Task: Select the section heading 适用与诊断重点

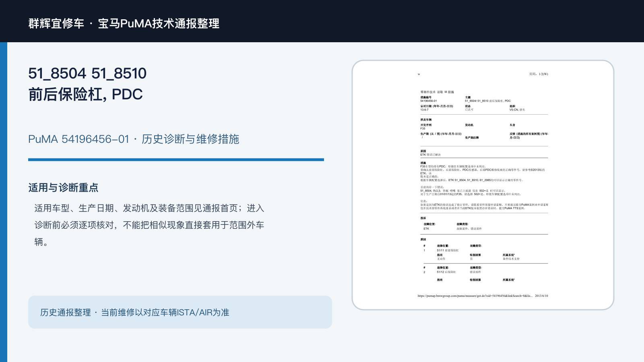Action: point(63,187)
